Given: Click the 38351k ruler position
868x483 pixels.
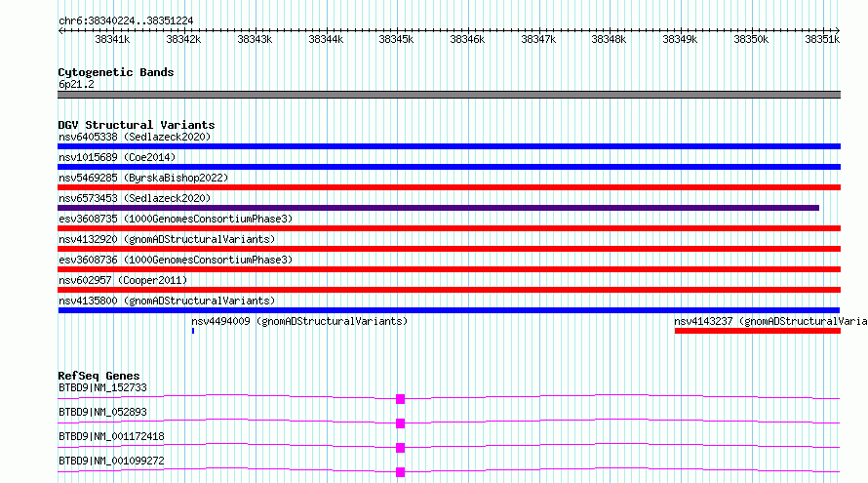Looking at the screenshot, I should tap(822, 39).
